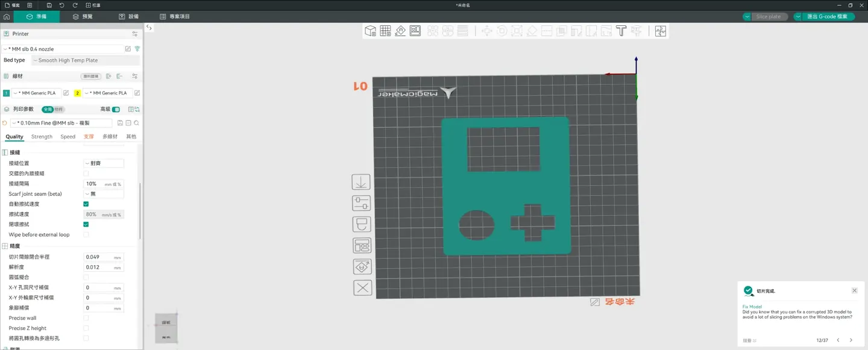
Task: Enable Precise wall checkbox
Action: (x=86, y=318)
